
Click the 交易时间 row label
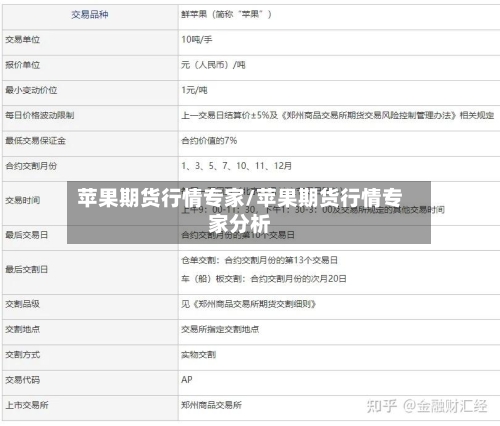click(x=23, y=200)
